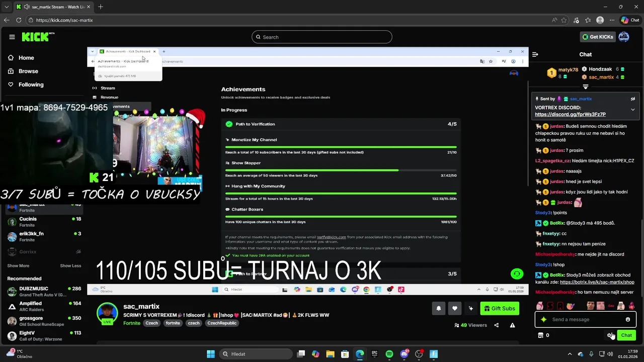Click the green headset icon on stream
The height and width of the screenshot is (362, 644).
(x=517, y=274)
